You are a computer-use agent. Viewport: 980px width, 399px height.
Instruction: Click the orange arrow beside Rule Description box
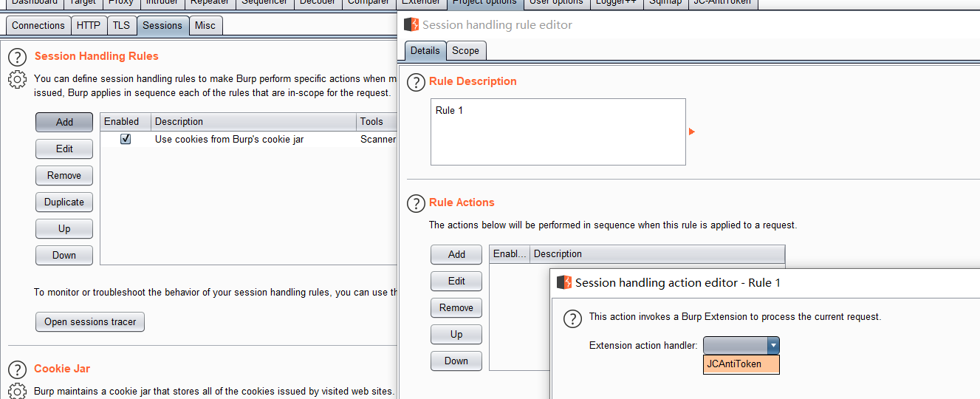pos(692,132)
